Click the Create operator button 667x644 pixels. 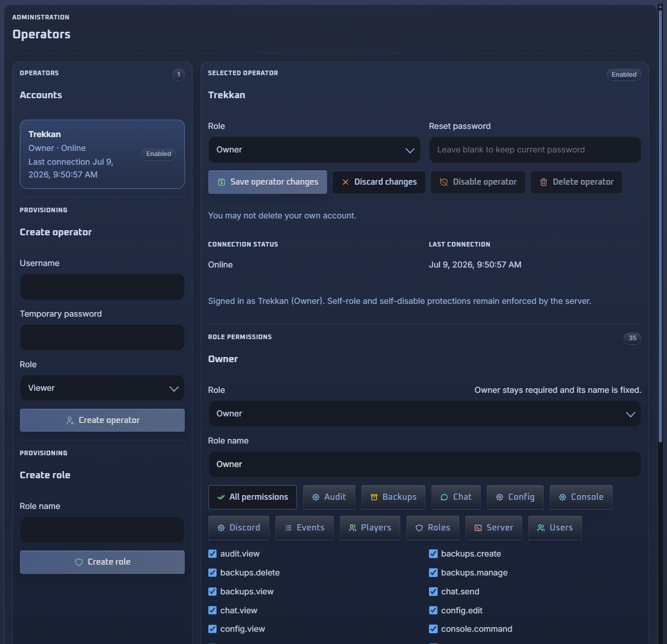coord(102,420)
